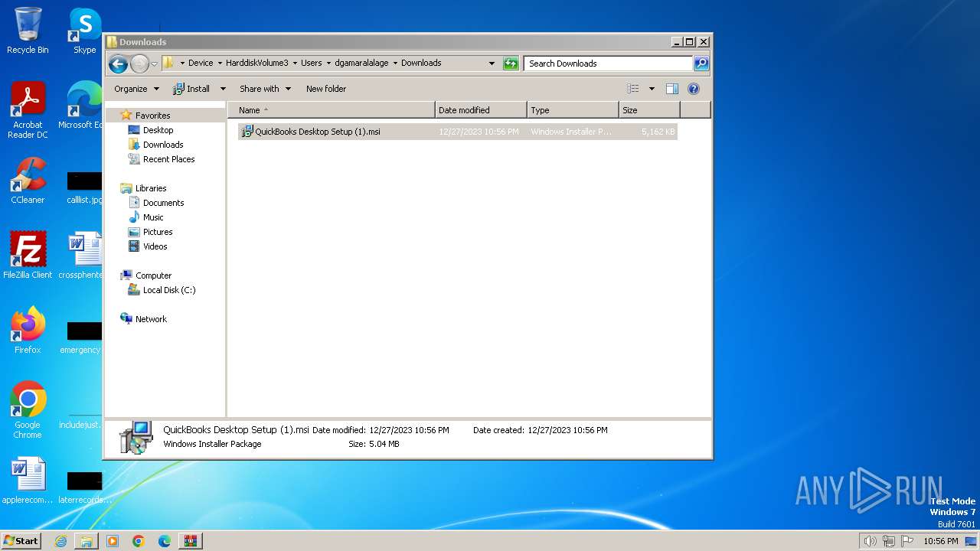Open the address bar history dropdown
The image size is (980, 551).
tap(492, 64)
